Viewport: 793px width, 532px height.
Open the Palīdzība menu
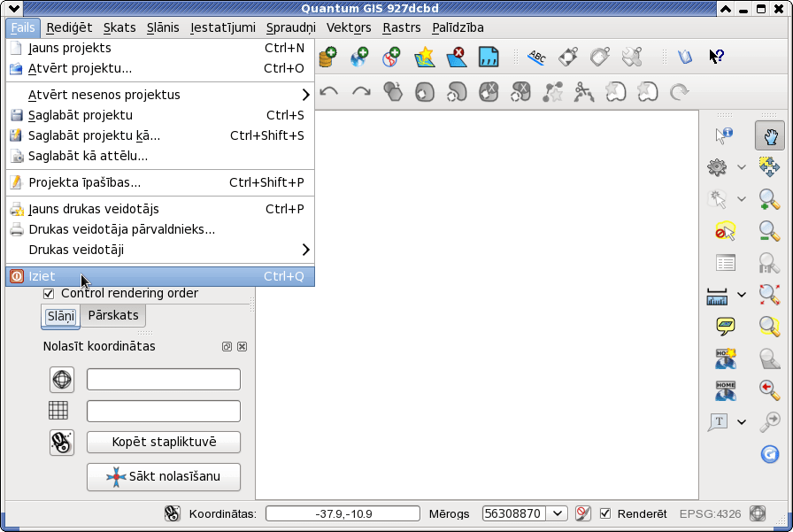[x=458, y=27]
